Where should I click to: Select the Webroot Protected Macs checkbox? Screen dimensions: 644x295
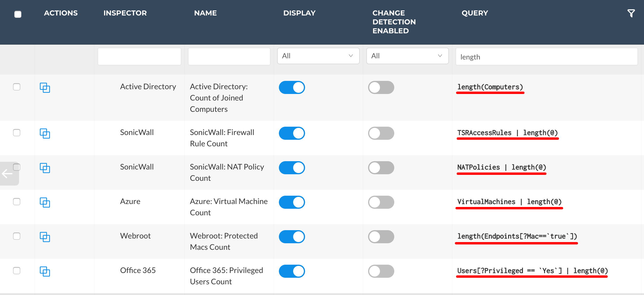coord(17,236)
